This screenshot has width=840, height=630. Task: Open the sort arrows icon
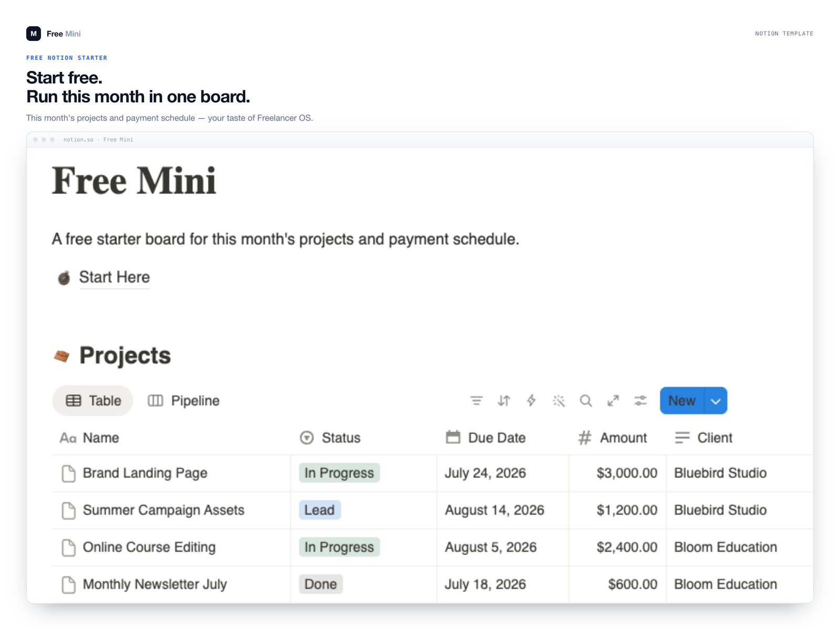click(x=503, y=401)
